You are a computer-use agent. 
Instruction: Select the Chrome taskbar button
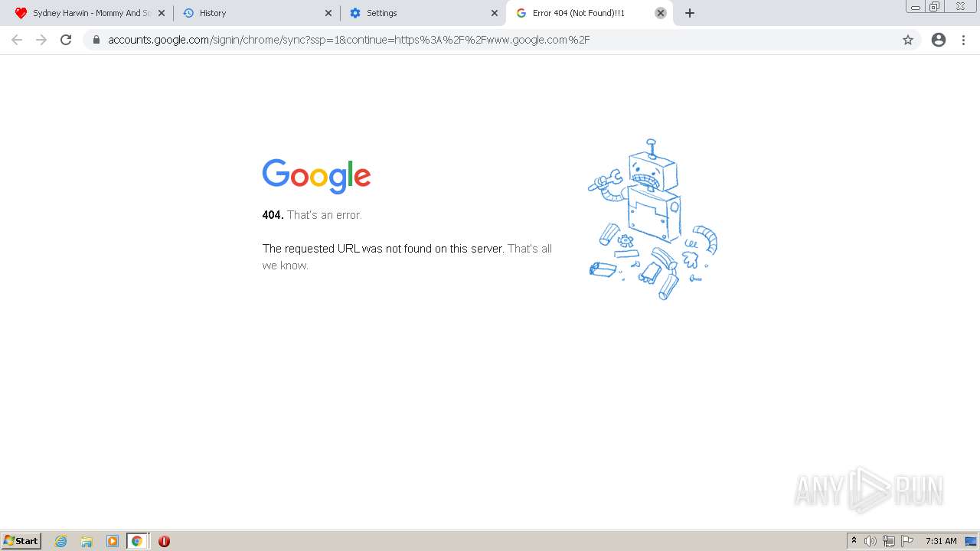coord(137,541)
